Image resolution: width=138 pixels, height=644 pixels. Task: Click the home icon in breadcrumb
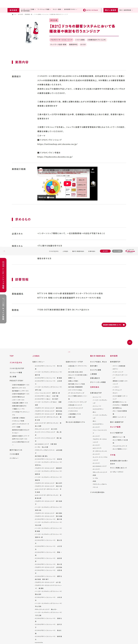pyautogui.click(x=13, y=14)
